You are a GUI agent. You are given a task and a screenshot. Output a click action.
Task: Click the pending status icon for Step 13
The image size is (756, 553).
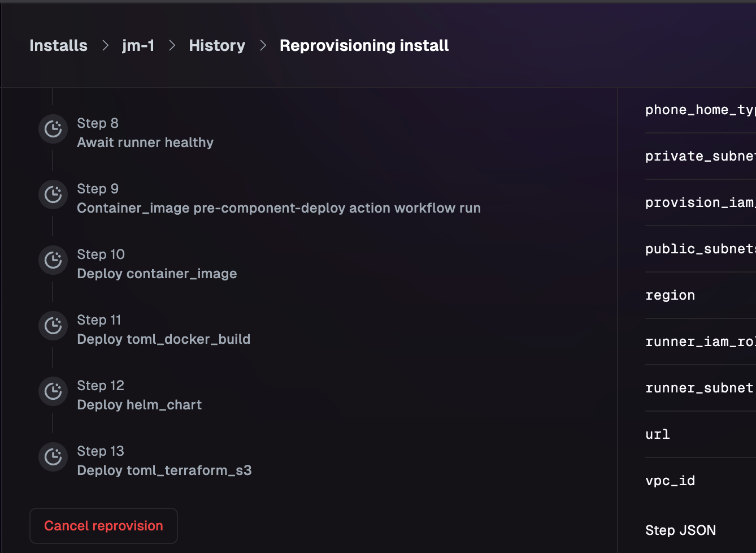point(53,457)
